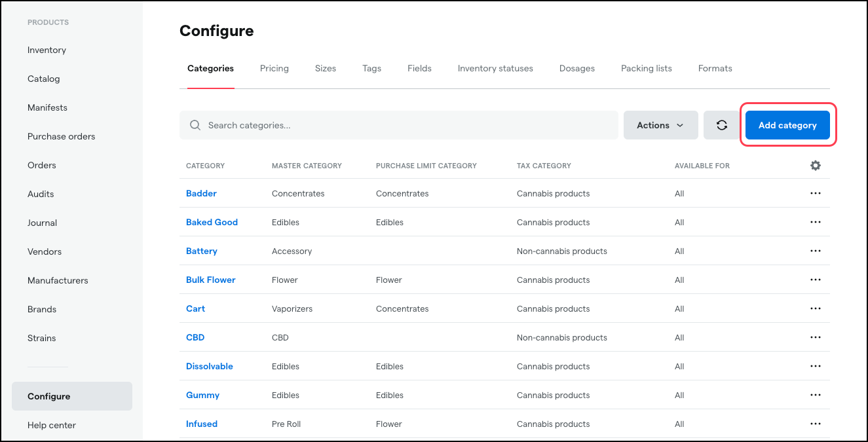Image resolution: width=868 pixels, height=442 pixels.
Task: Sort by the Master Category column header
Action: [x=307, y=165]
